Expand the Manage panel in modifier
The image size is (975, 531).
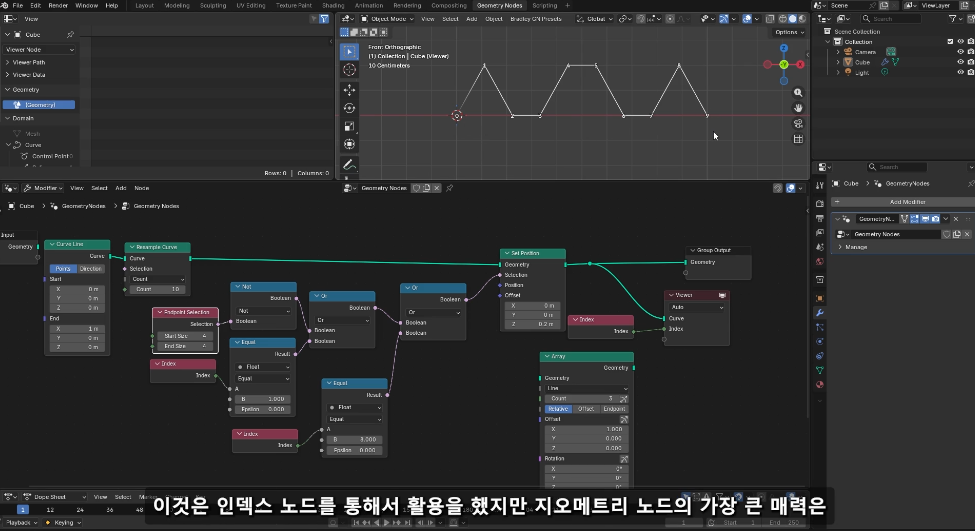(x=856, y=247)
